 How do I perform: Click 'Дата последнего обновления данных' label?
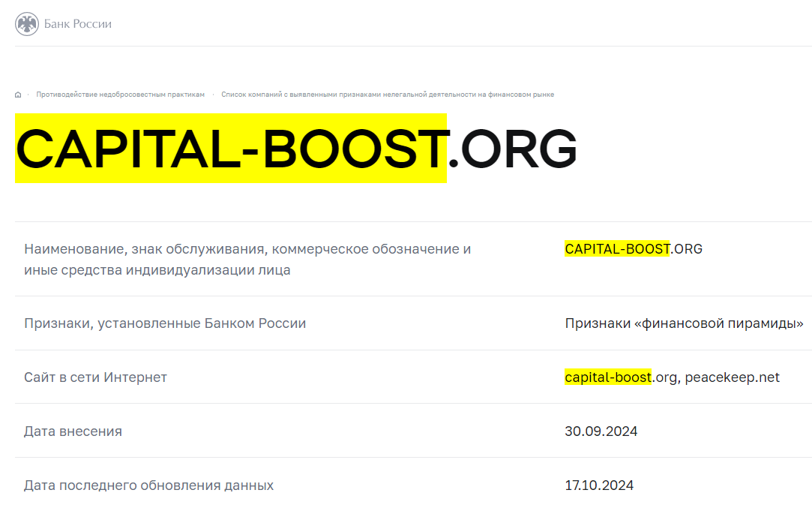click(x=148, y=485)
